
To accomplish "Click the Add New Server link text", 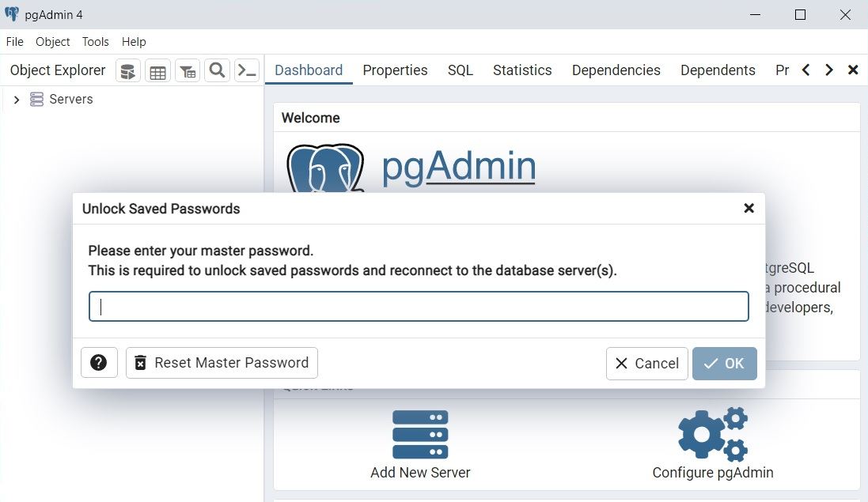I will (x=420, y=473).
